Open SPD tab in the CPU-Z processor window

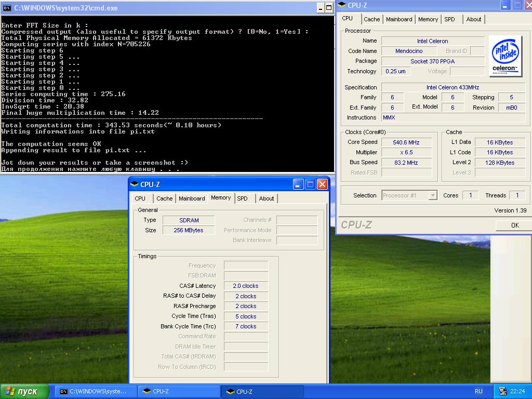(x=449, y=19)
